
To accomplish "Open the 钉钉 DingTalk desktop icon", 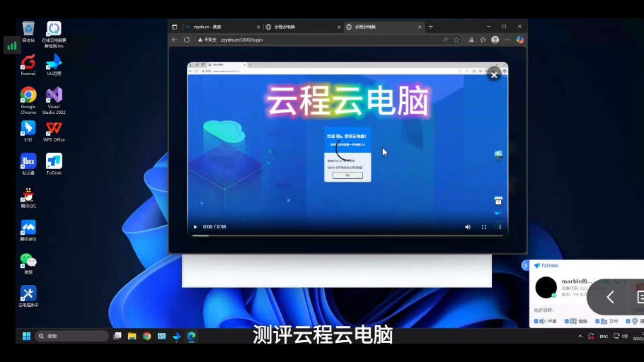I will coord(28,132).
